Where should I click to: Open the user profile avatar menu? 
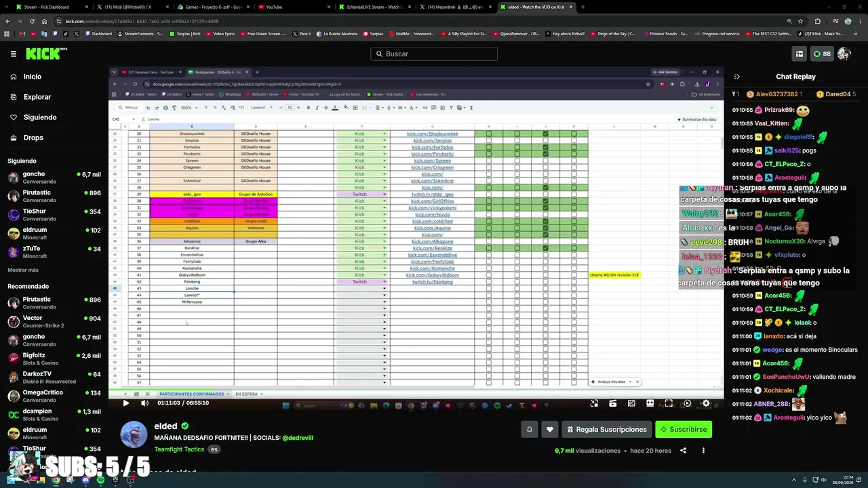point(844,54)
